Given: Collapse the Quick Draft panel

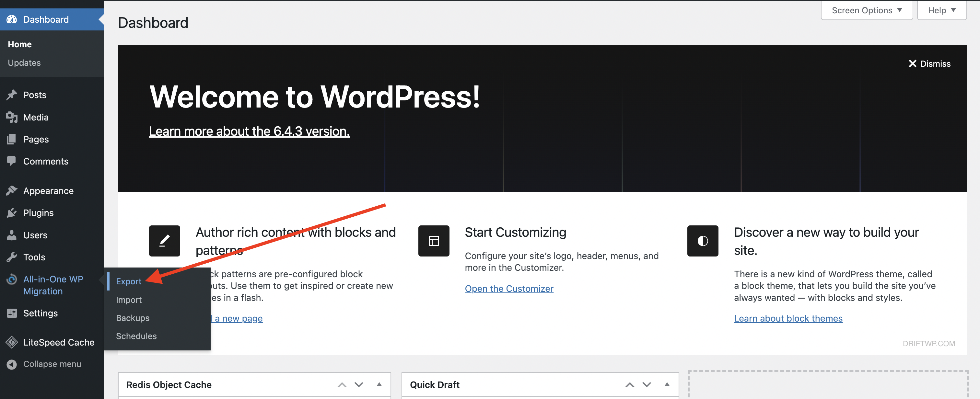Looking at the screenshot, I should pyautogui.click(x=667, y=384).
